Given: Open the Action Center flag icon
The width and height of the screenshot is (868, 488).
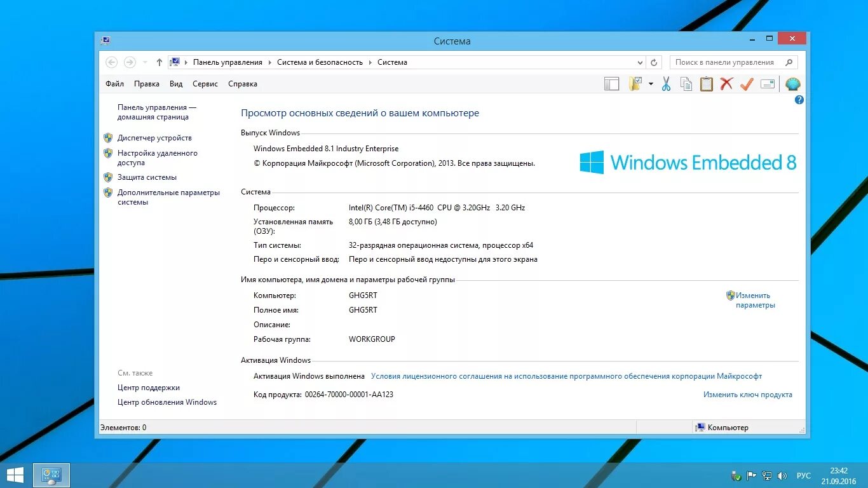Looking at the screenshot, I should (752, 475).
